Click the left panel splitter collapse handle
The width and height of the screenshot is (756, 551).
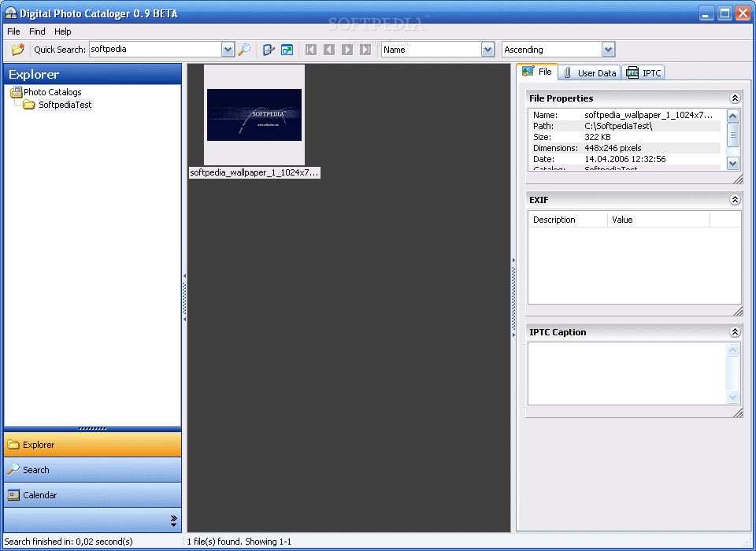pyautogui.click(x=184, y=298)
